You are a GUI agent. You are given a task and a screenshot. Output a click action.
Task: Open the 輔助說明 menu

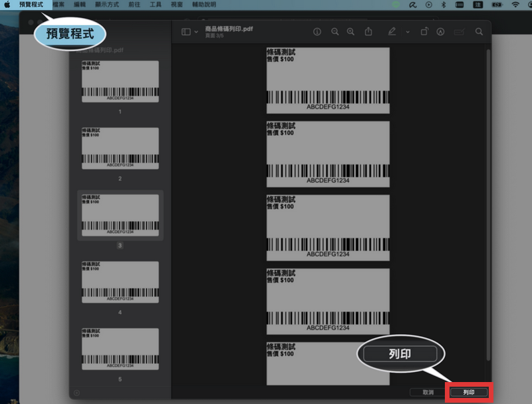pyautogui.click(x=204, y=5)
